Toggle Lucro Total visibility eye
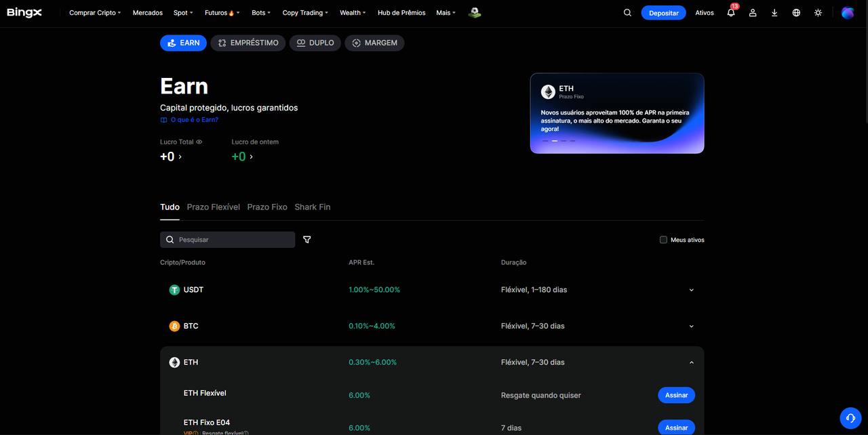868x435 pixels. coord(199,142)
